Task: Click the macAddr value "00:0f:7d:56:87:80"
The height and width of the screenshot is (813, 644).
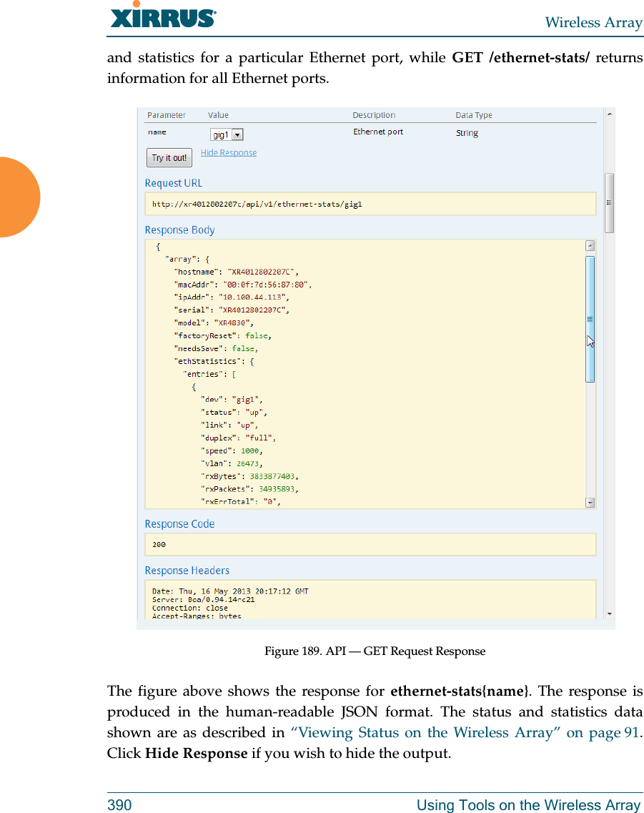Action: pyautogui.click(x=265, y=285)
